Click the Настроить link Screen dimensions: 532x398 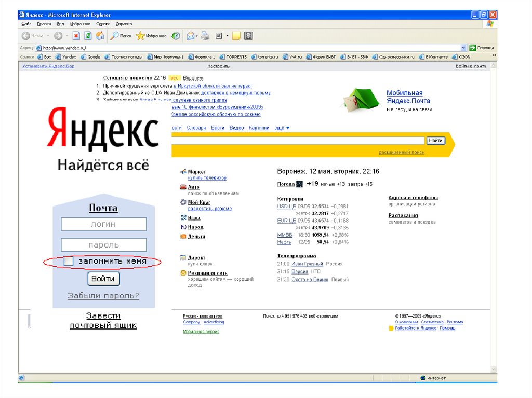pyautogui.click(x=219, y=66)
